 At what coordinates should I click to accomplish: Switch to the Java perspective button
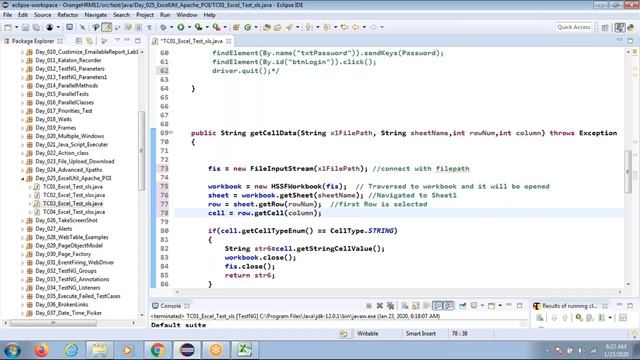(620, 27)
